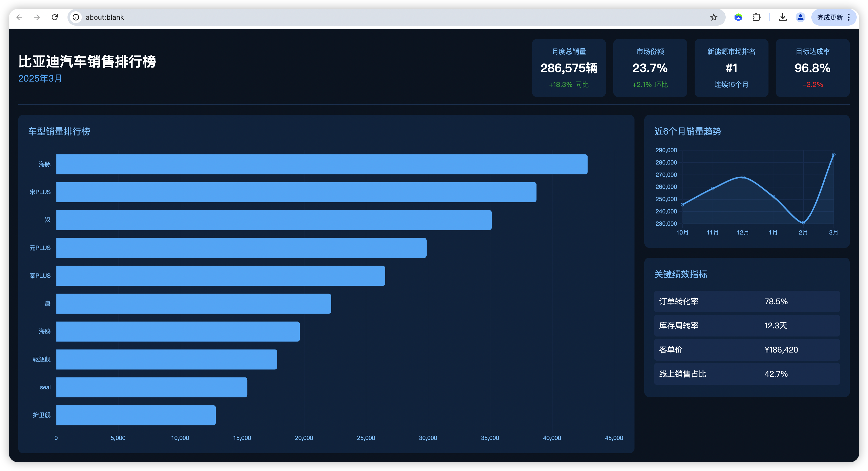
Task: Bookmark page with star icon
Action: pos(713,17)
